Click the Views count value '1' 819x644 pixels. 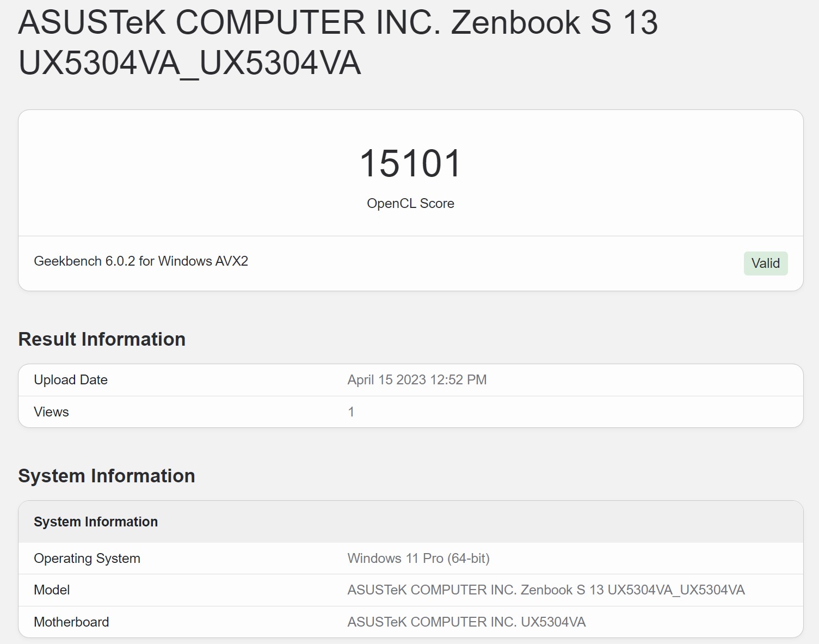[x=351, y=412]
